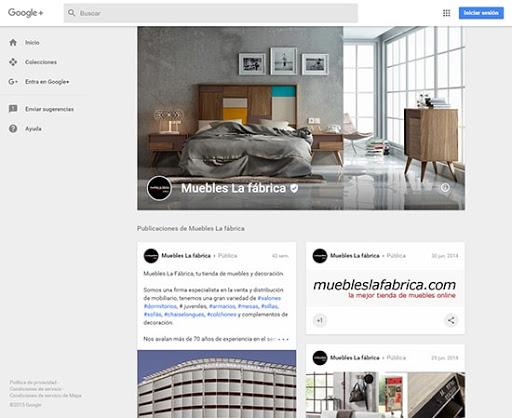Image resolution: width=512 pixels, height=418 pixels.
Task: Open the Ayuda help icon
Action: [13, 129]
